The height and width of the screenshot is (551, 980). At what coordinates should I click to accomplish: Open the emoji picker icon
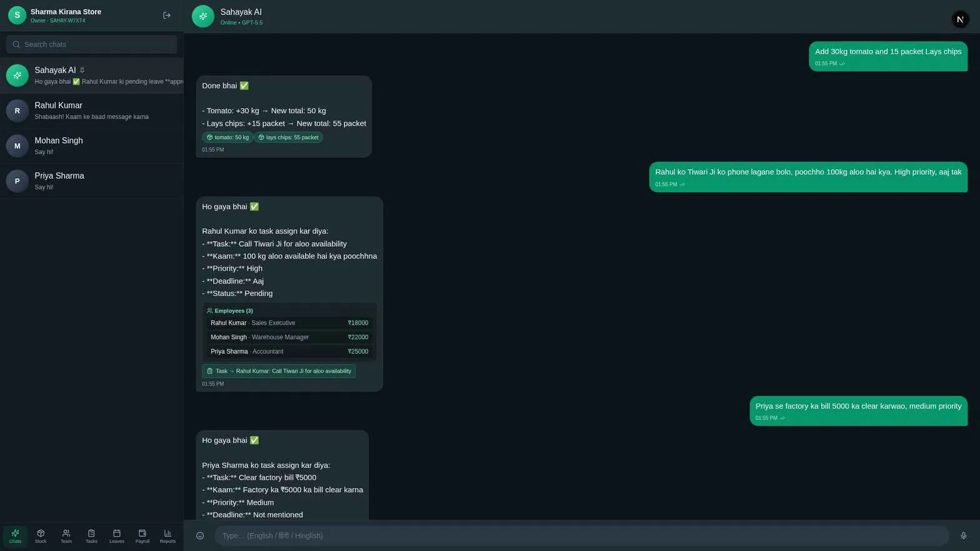coord(200,535)
